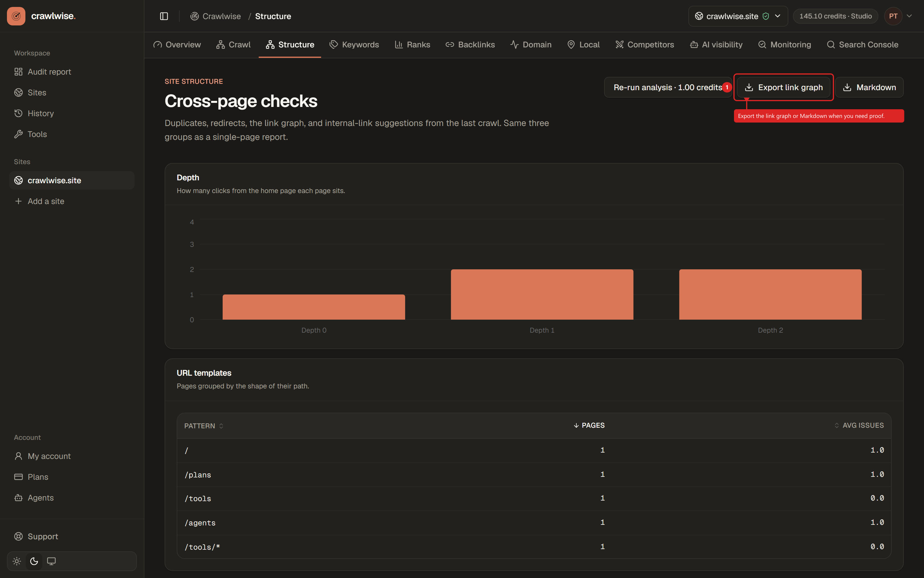Switch to the Monitoring tab

[785, 45]
